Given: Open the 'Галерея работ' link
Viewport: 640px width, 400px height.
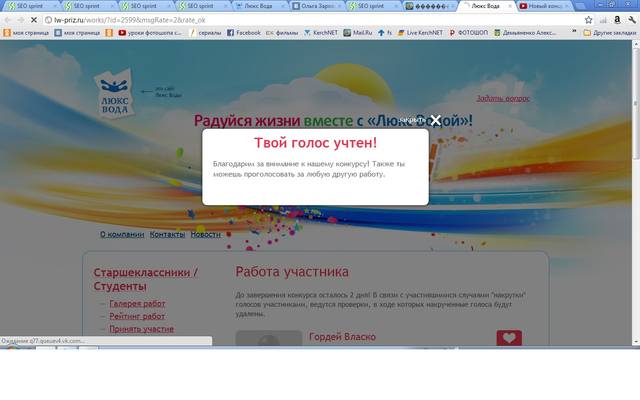Looking at the screenshot, I should (x=137, y=304).
